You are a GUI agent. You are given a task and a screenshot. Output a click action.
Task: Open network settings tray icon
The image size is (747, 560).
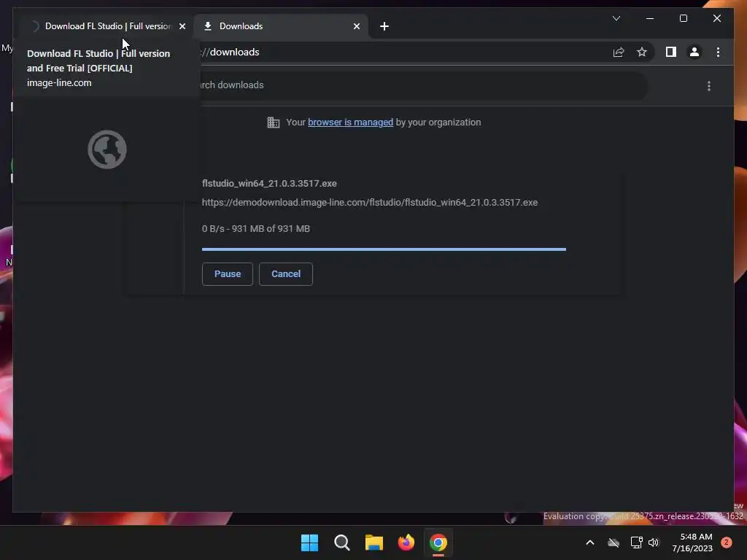[636, 542]
